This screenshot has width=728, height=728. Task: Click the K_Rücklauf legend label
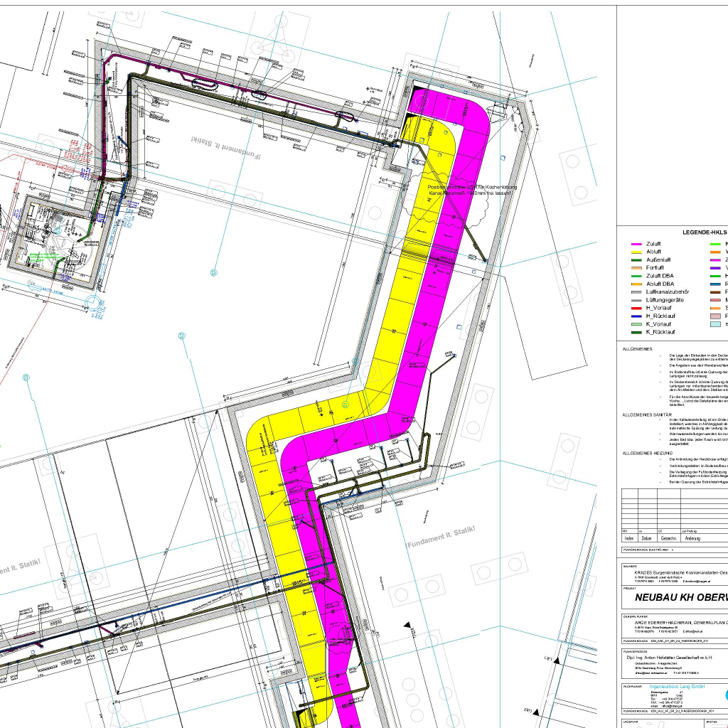pyautogui.click(x=660, y=332)
